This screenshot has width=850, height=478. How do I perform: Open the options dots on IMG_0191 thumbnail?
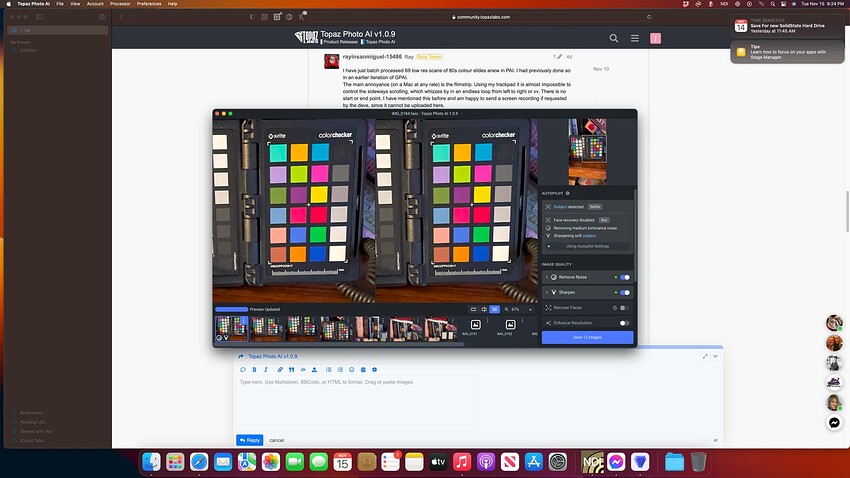pyautogui.click(x=487, y=321)
